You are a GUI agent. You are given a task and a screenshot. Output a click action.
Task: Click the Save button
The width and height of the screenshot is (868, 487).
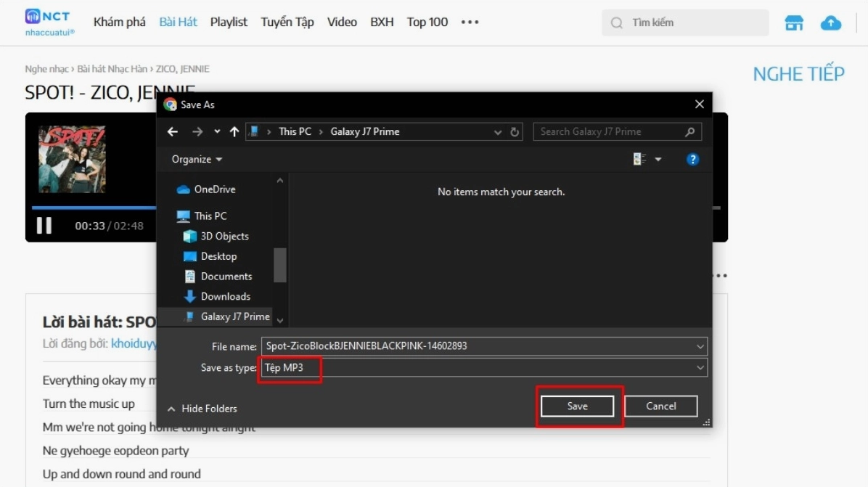point(578,406)
